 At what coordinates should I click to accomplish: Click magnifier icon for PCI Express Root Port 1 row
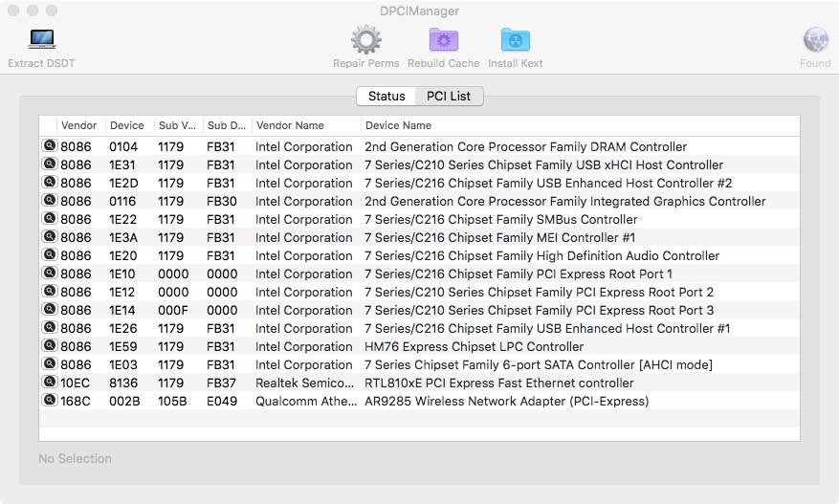click(x=49, y=273)
